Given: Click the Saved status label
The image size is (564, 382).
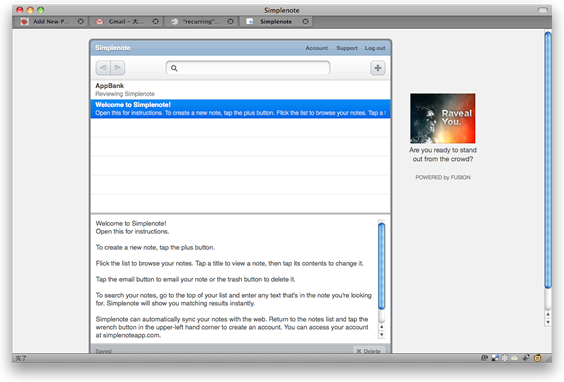Looking at the screenshot, I should coord(103,351).
